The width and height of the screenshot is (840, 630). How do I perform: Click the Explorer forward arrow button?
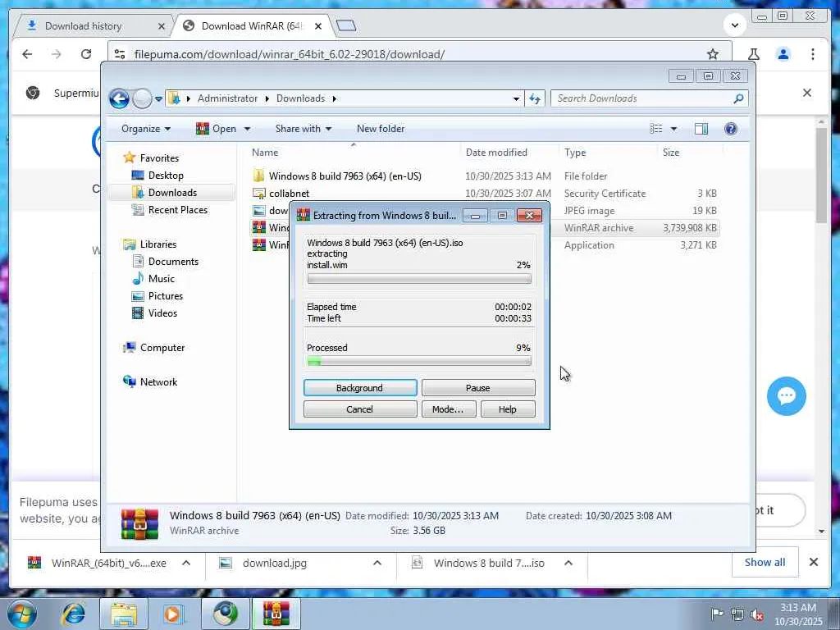(x=142, y=98)
